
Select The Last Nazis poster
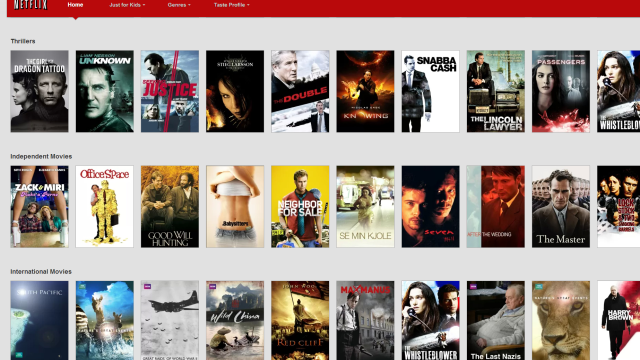click(x=496, y=320)
